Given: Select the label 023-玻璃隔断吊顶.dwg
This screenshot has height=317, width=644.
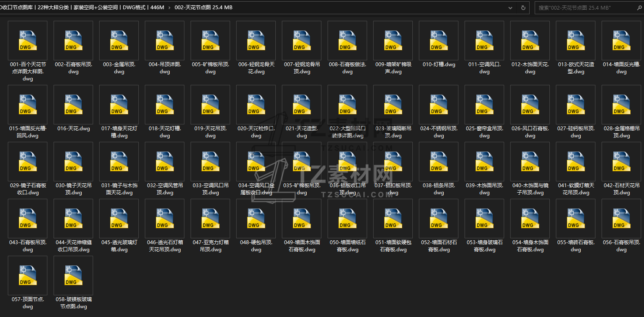Looking at the screenshot, I should [x=393, y=132].
